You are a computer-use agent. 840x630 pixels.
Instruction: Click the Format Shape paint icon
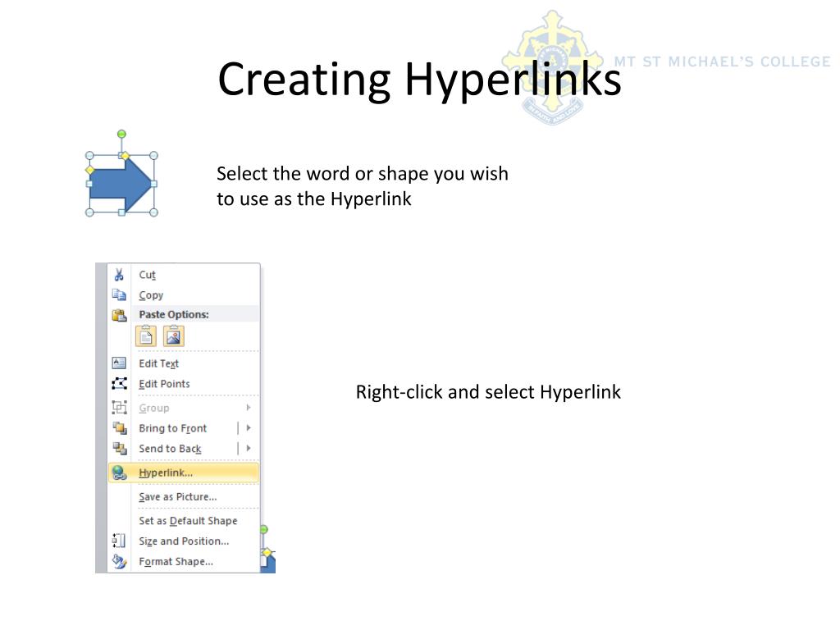[x=119, y=561]
